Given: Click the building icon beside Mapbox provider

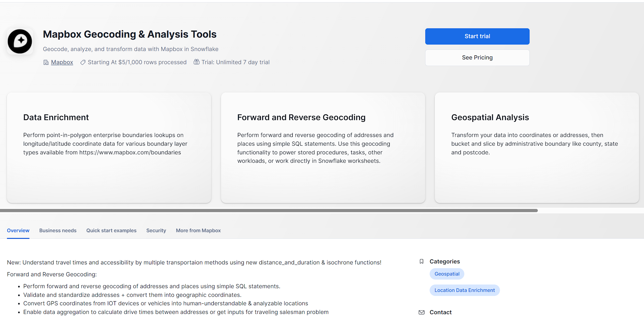Looking at the screenshot, I should click(x=46, y=62).
